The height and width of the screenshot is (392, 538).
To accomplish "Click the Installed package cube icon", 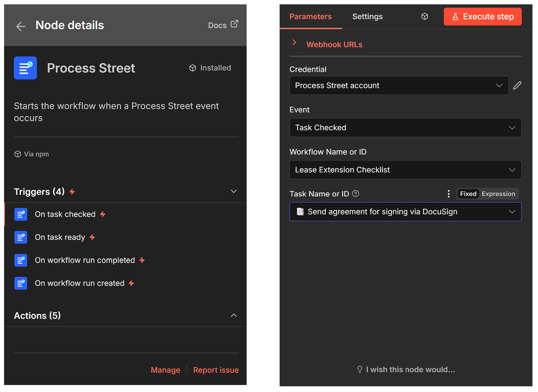I will coord(193,68).
